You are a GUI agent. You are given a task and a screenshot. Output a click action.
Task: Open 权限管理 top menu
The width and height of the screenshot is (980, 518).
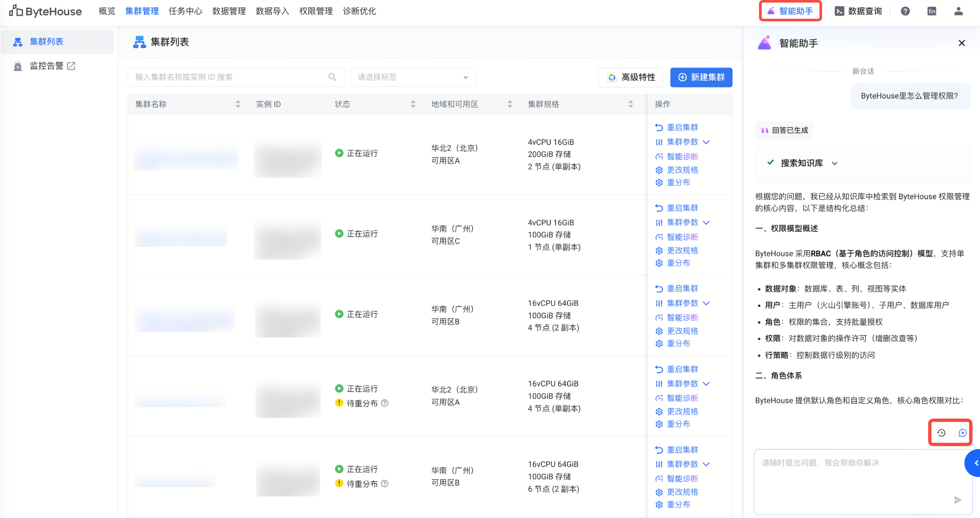(x=316, y=11)
